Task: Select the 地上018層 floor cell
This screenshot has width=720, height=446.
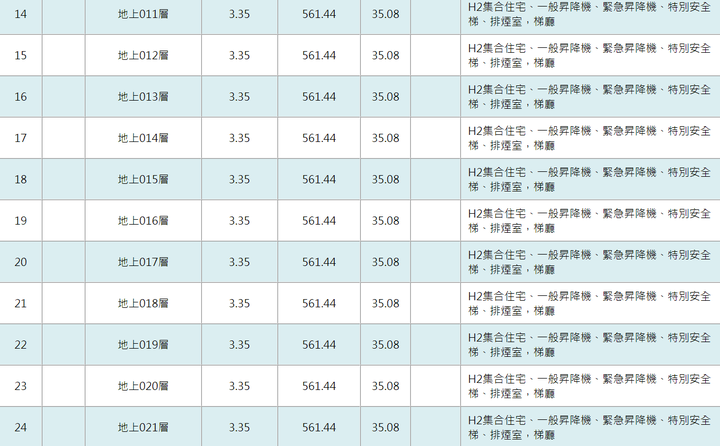Action: [x=143, y=304]
